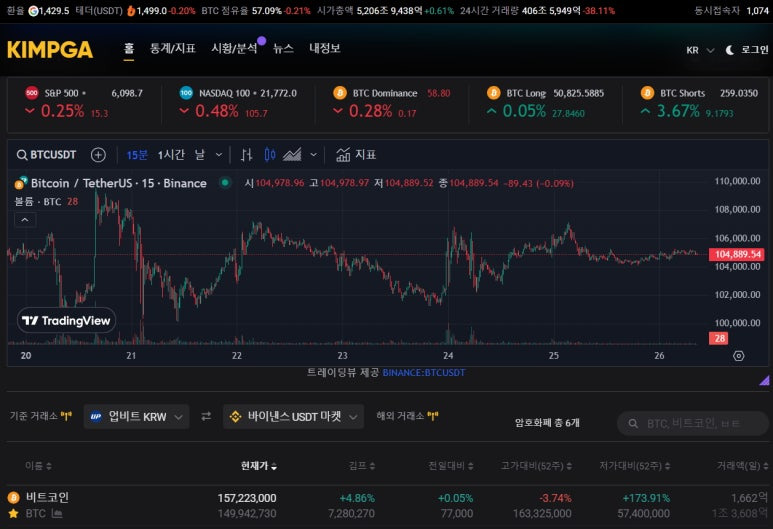Open the symbol search magnifier icon
Image resolution: width=773 pixels, height=529 pixels.
coord(22,155)
